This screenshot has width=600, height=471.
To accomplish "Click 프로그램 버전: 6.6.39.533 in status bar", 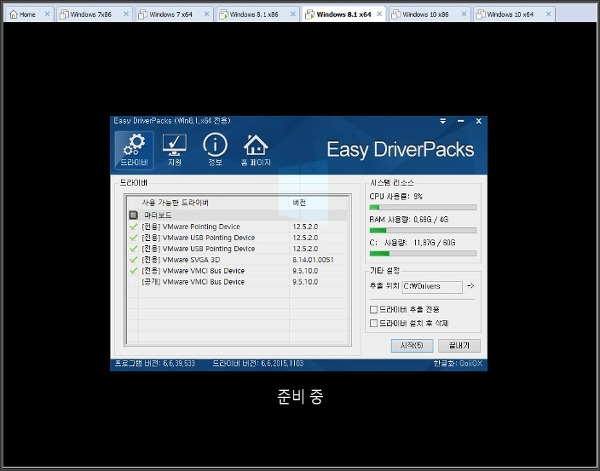I will pyautogui.click(x=155, y=363).
